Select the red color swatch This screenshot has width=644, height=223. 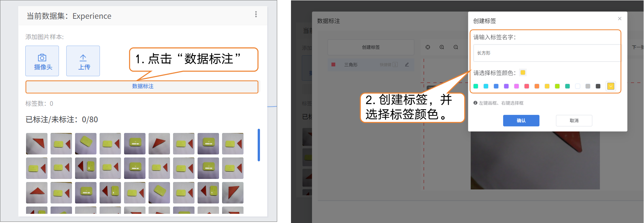(526, 86)
